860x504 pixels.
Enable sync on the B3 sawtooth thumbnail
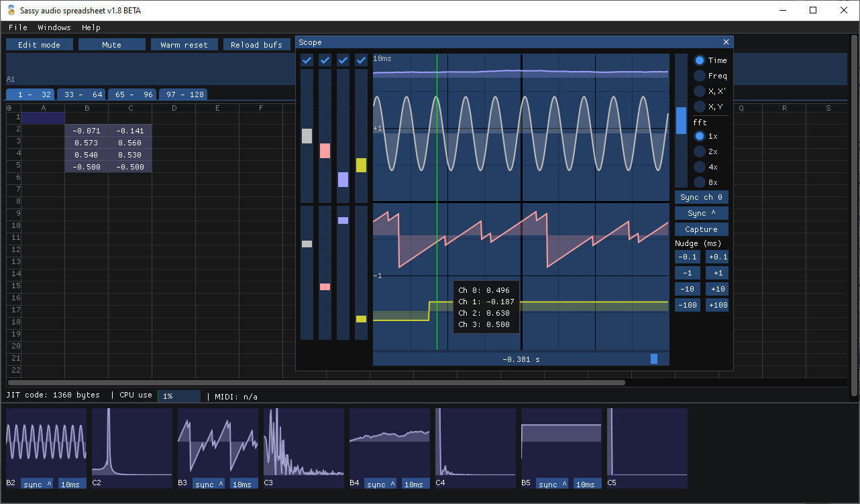tap(209, 483)
